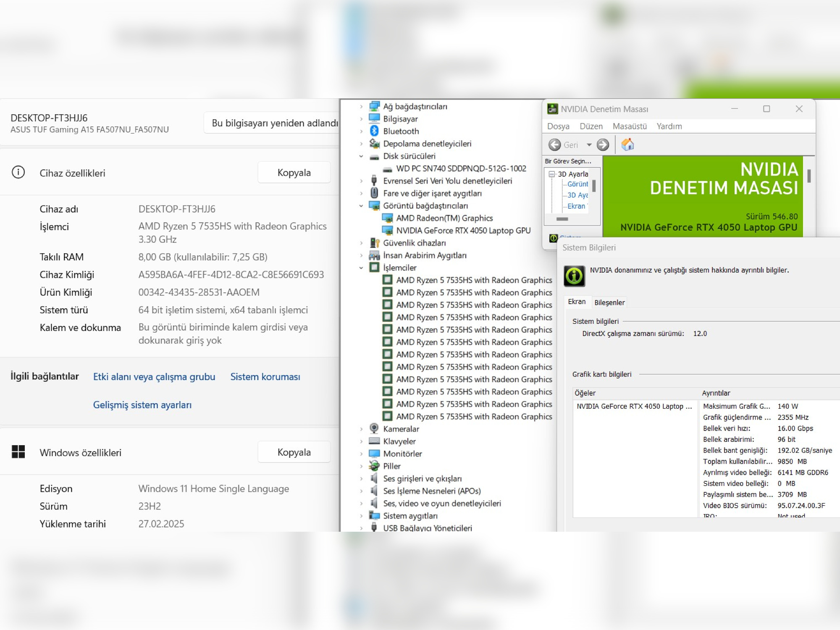This screenshot has height=630, width=840.
Task: Click the Evrensel Seri Veri Yolu USB icon
Action: click(x=374, y=181)
